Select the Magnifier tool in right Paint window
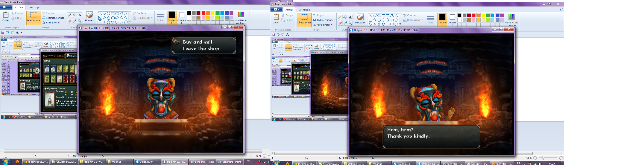This screenshot has width=644, height=165. [x=350, y=23]
